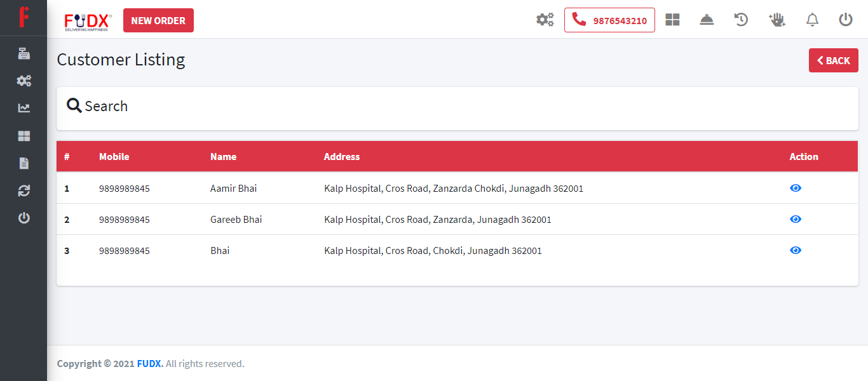The image size is (868, 381).
Task: Click eye icon in third customer row
Action: click(x=796, y=250)
